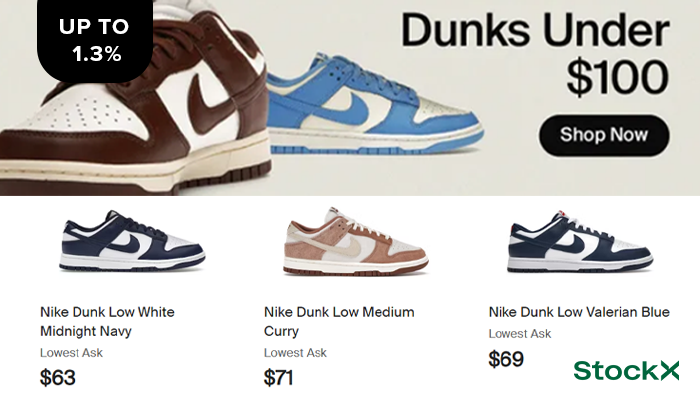This screenshot has height=400, width=700.
Task: Click the brown Nike swoosh on banner shoe
Action: (x=211, y=100)
